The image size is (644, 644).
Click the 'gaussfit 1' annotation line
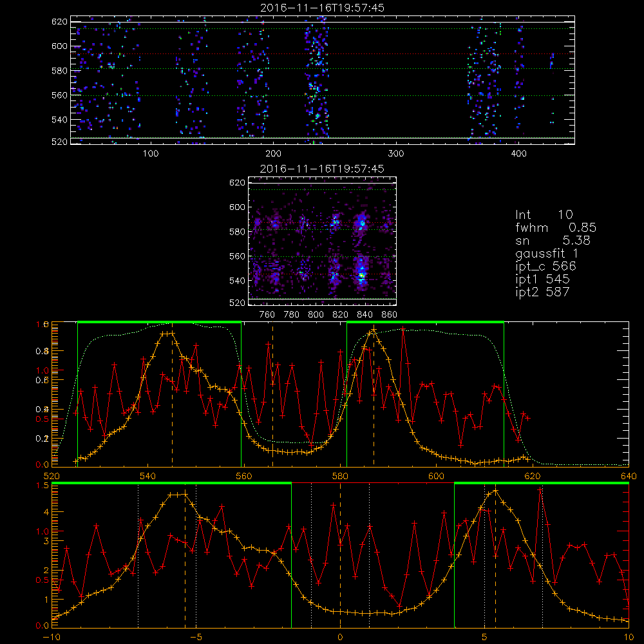pos(547,253)
